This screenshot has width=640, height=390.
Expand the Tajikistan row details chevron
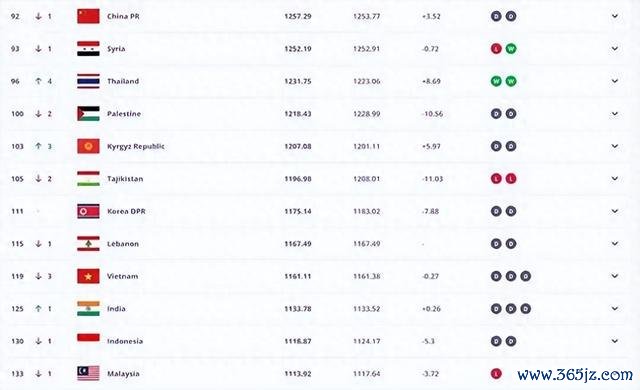click(x=615, y=179)
